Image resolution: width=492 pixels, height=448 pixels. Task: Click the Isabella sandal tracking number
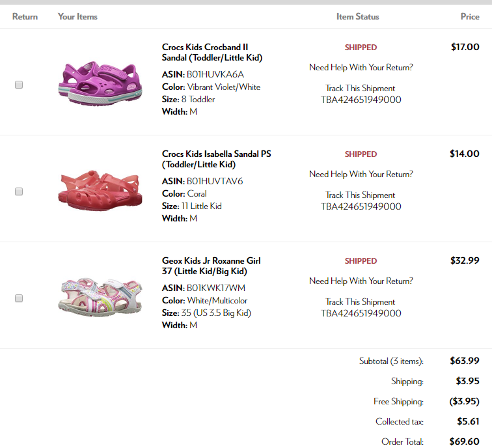pos(361,206)
